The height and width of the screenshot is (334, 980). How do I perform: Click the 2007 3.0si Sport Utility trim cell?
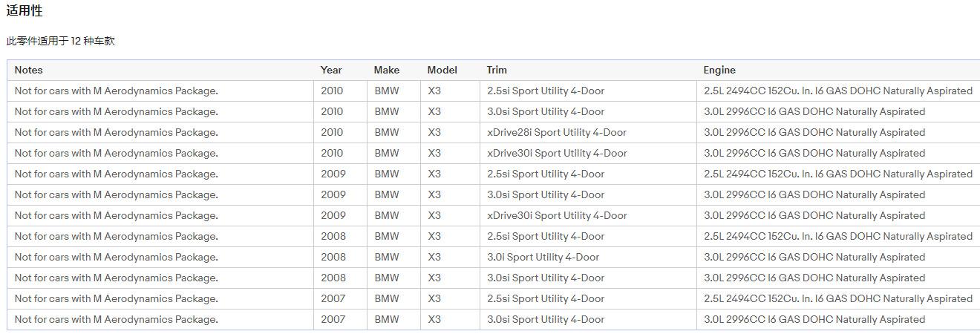(545, 319)
